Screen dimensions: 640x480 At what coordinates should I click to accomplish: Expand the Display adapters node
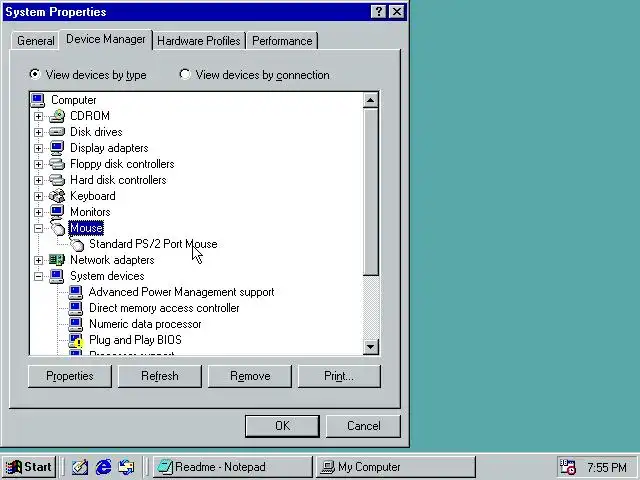click(x=38, y=148)
